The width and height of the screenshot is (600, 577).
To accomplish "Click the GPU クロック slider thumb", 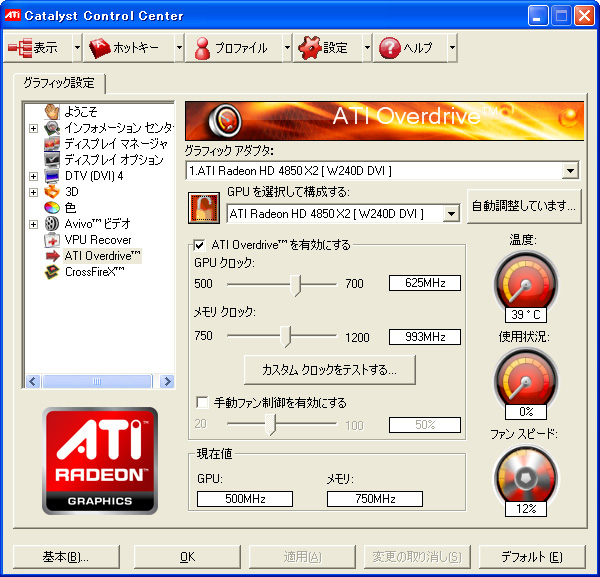I will pyautogui.click(x=295, y=285).
